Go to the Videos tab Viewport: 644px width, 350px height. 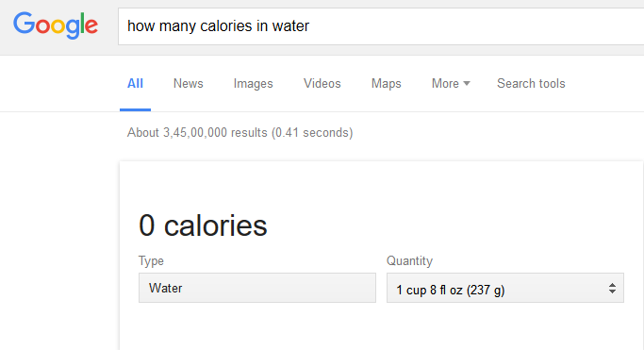tap(322, 83)
